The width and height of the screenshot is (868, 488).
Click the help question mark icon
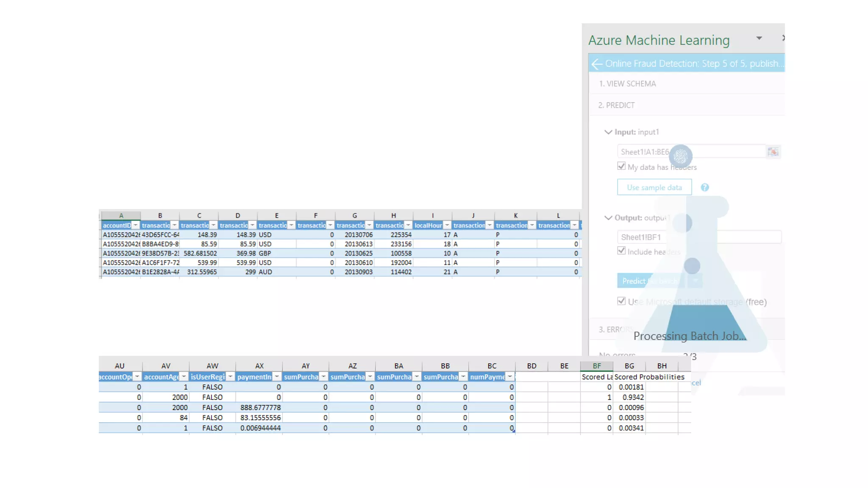(704, 188)
